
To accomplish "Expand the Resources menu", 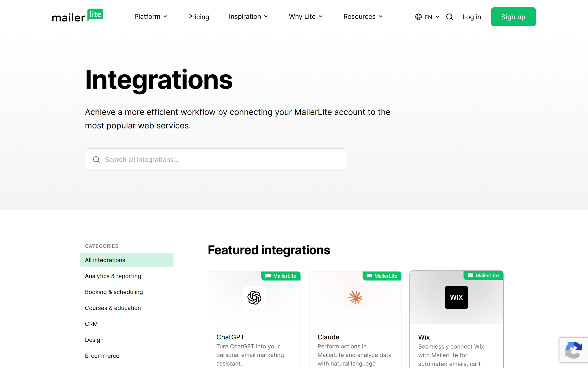I will tap(363, 17).
